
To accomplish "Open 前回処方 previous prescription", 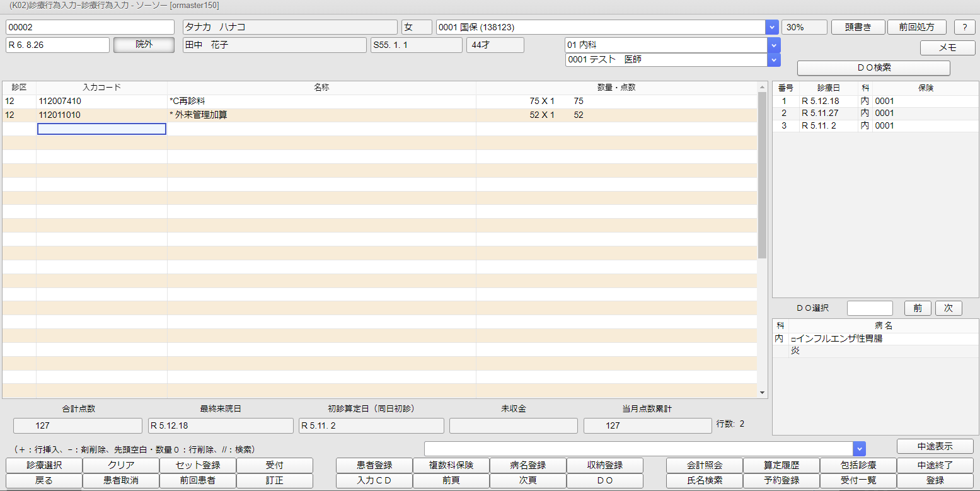I will click(917, 27).
